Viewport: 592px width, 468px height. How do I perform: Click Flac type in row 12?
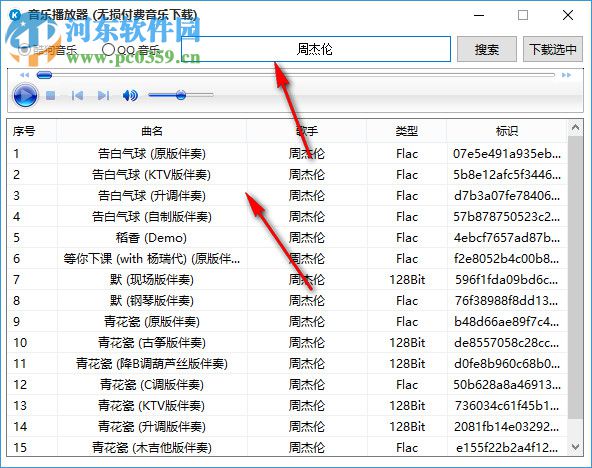[x=407, y=385]
